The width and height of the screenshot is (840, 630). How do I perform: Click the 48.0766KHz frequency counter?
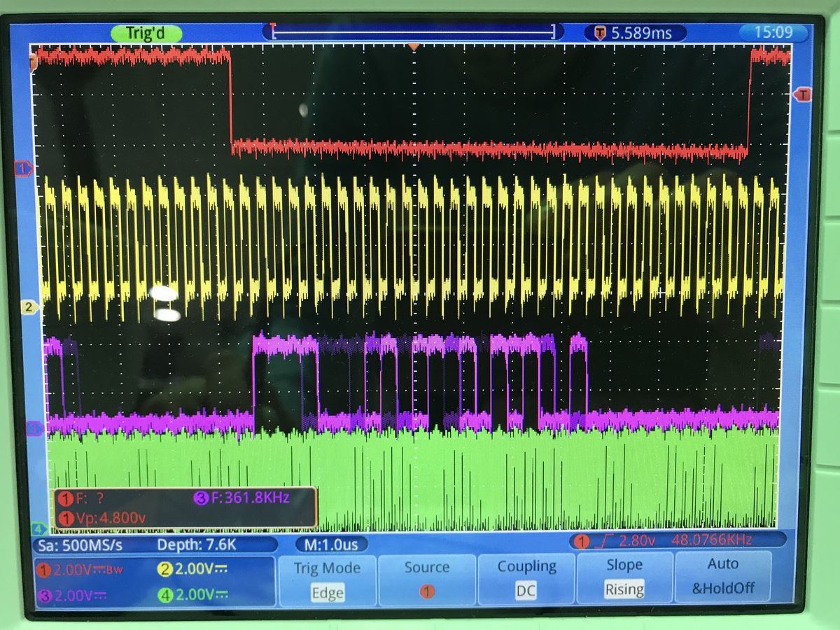[711, 539]
